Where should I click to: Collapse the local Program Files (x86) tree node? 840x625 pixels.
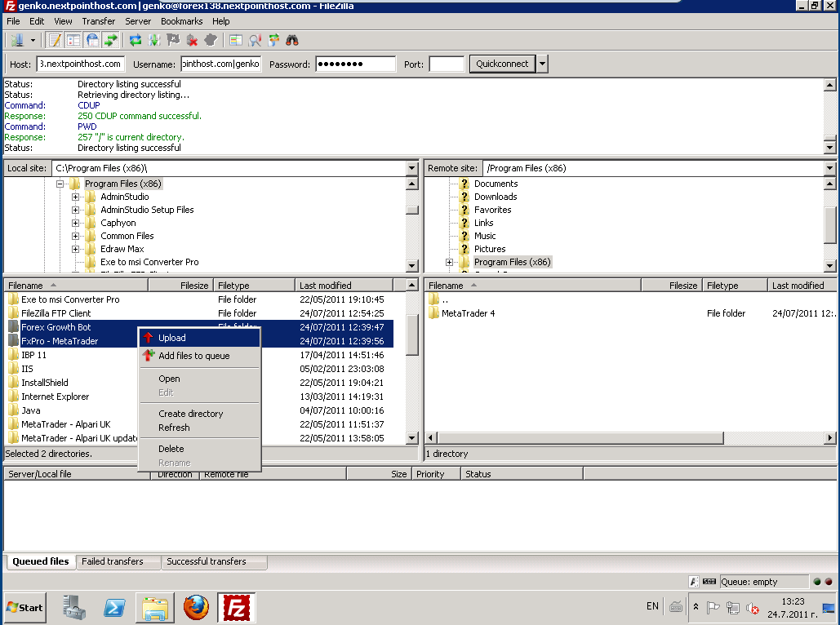point(60,184)
